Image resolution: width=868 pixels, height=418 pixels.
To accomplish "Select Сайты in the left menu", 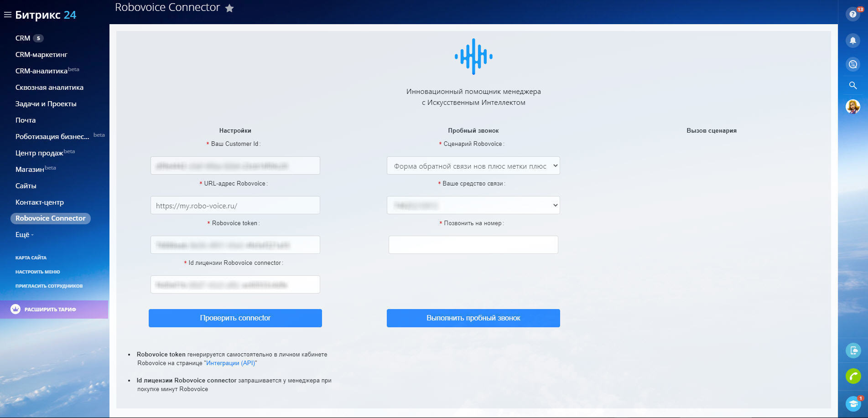I will (x=26, y=186).
